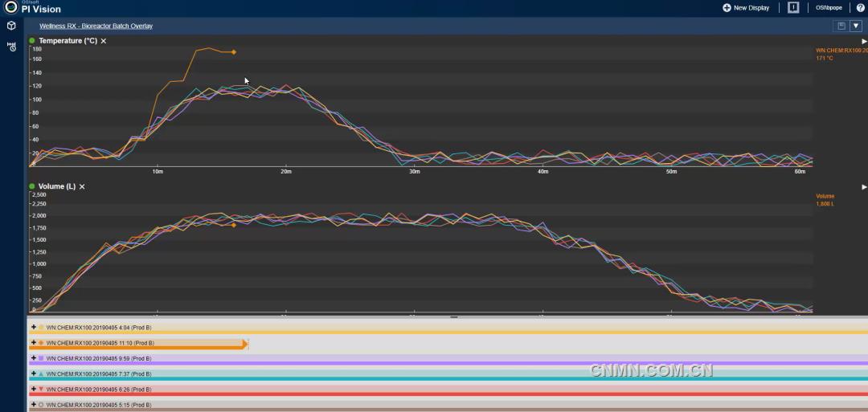Open the dropdown arrow next to save icon
This screenshot has height=412, width=868.
click(x=855, y=26)
